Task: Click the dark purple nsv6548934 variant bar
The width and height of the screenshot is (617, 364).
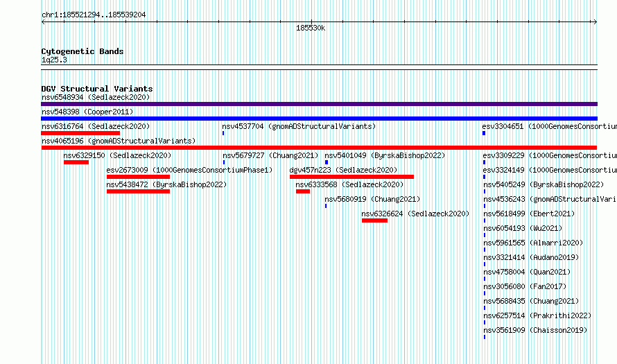Action: point(319,104)
